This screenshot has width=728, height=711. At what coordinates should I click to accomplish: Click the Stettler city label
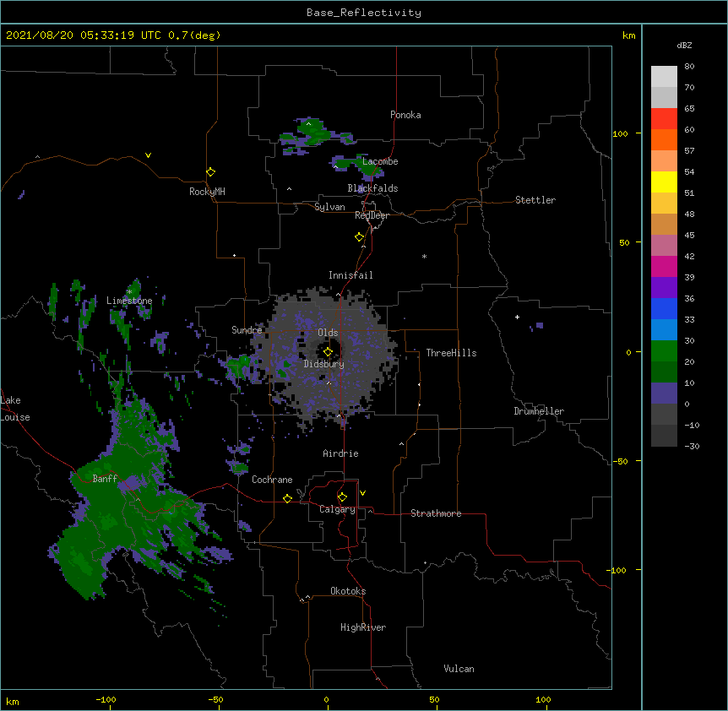[x=535, y=200]
